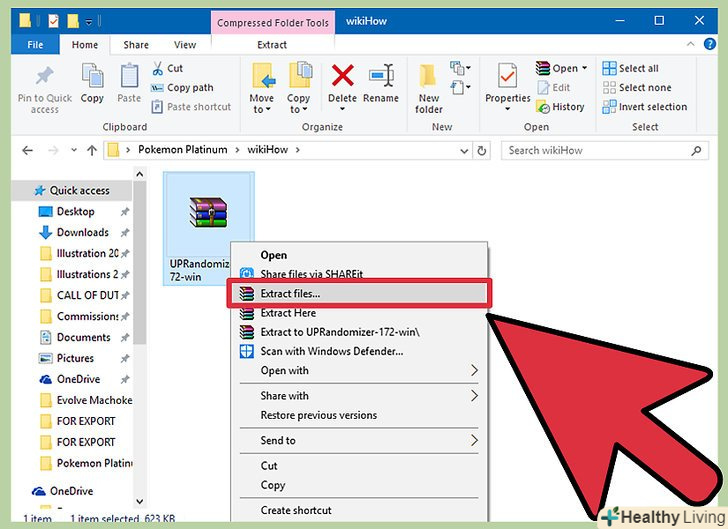Open Desktop in the navigation pane
Image resolution: width=728 pixels, height=529 pixels.
click(x=75, y=211)
